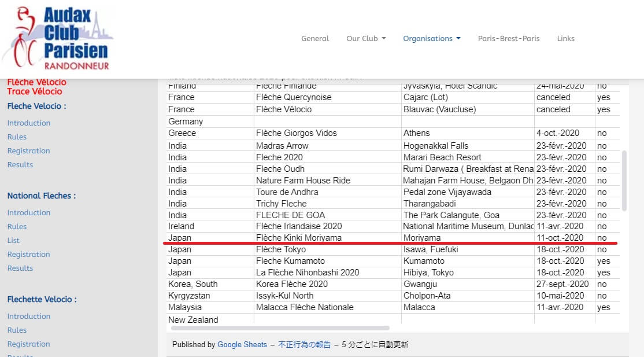This screenshot has width=644, height=357.
Task: Open Introduction under Fleche Velocio
Action: click(29, 123)
